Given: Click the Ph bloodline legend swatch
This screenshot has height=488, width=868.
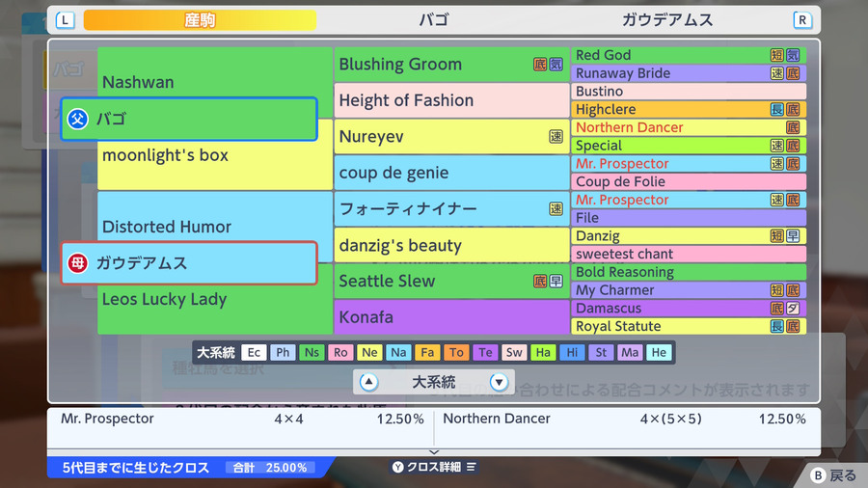Looking at the screenshot, I should pos(283,352).
